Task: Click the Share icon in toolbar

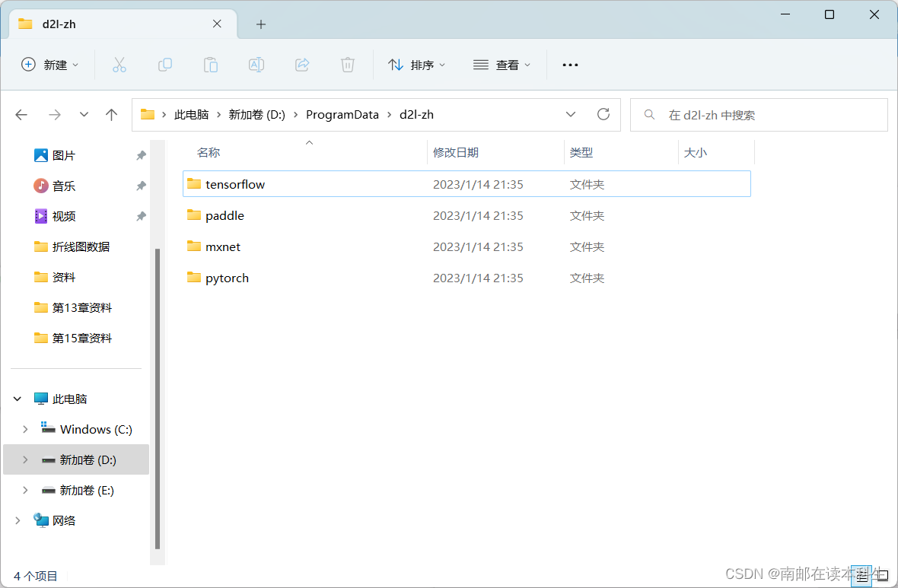Action: pos(302,65)
